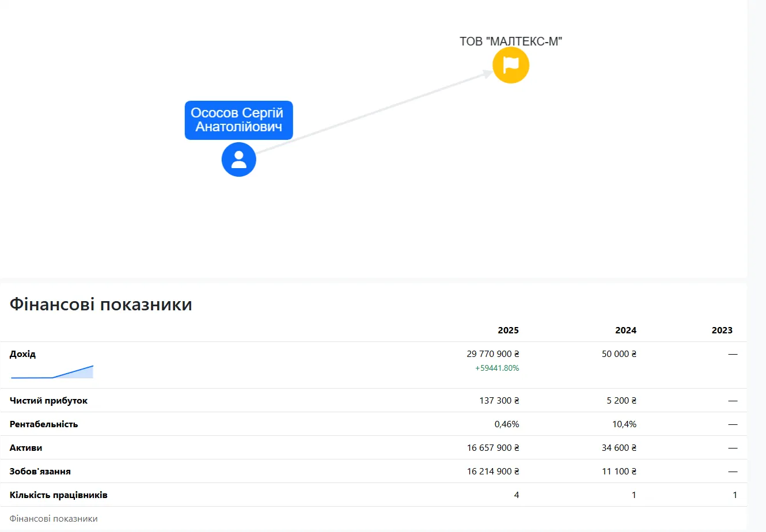
Task: Click the Кількість працівників row label
Action: click(x=59, y=495)
